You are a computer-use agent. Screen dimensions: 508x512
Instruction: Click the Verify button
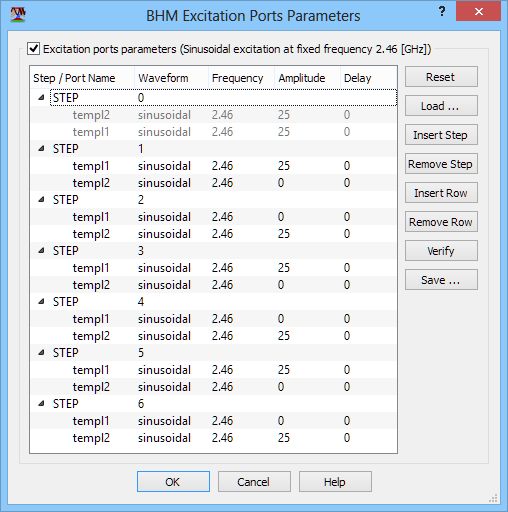pos(441,251)
